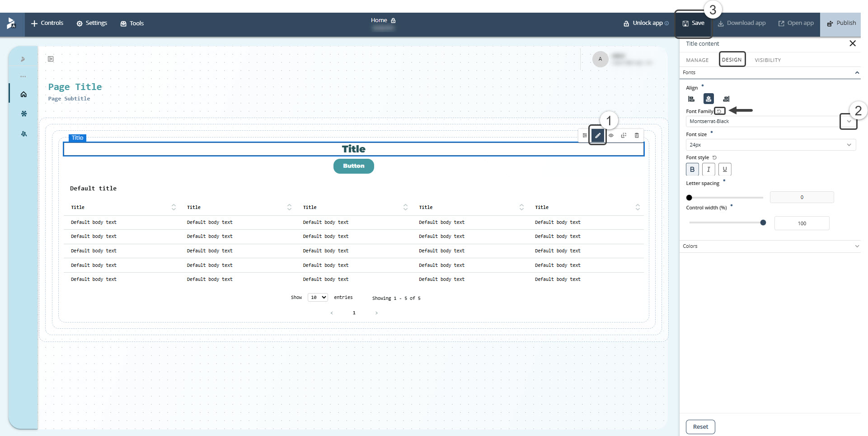Click the duplicate icon on Title toolbar
868x436 pixels.
point(624,135)
